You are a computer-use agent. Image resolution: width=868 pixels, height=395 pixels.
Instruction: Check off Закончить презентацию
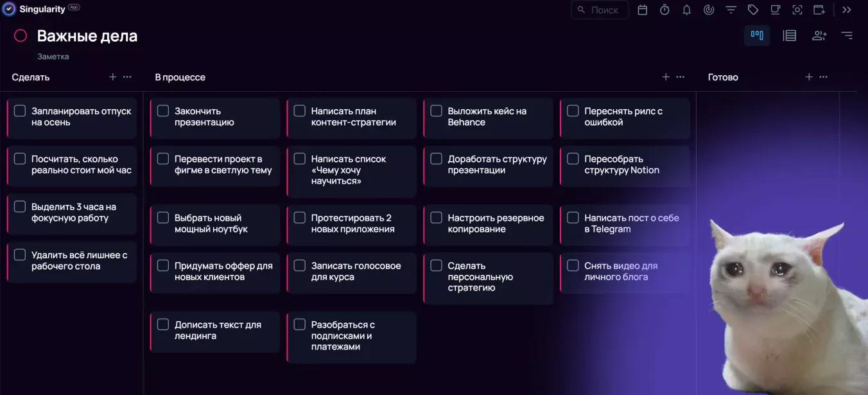click(x=163, y=111)
